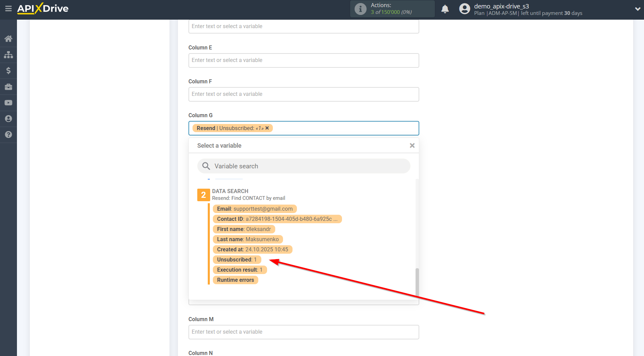Open the billing dollar icon
The height and width of the screenshot is (356, 644).
(x=8, y=70)
